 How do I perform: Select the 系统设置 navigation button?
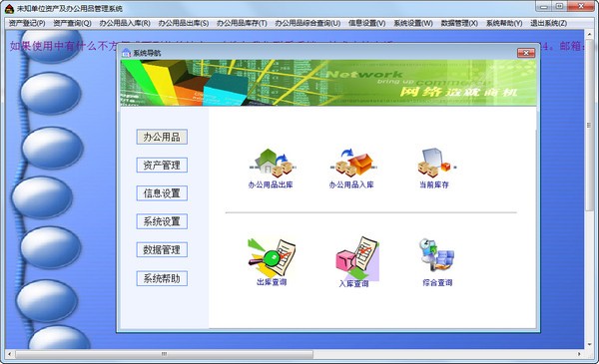click(x=162, y=221)
